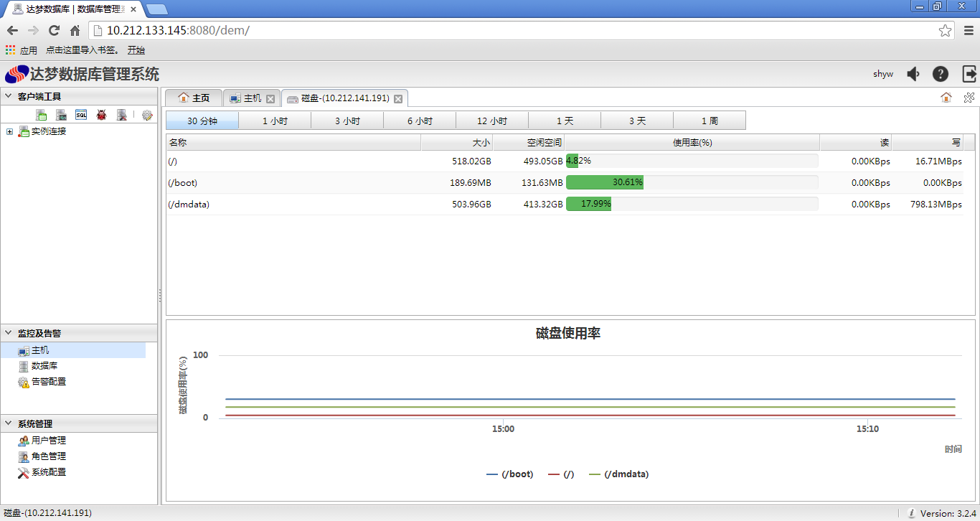This screenshot has height=521, width=980.
Task: Reload the page with the refresh icon
Action: [54, 30]
